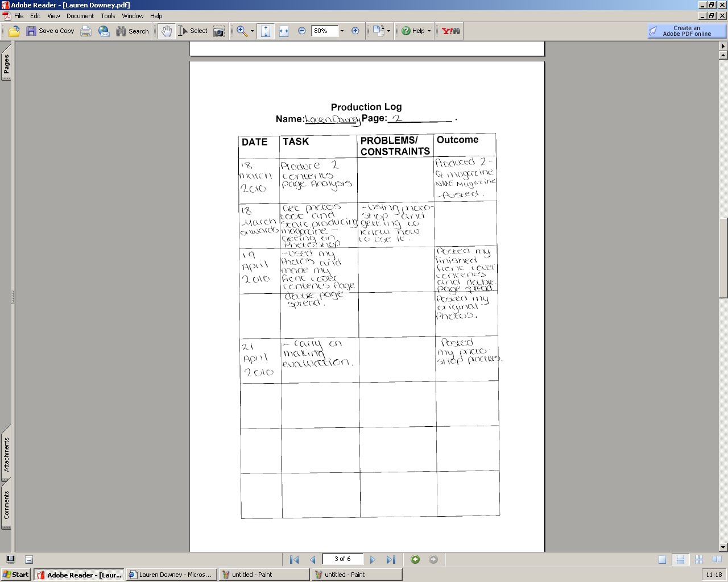Print the document using the printer icon

[86, 31]
